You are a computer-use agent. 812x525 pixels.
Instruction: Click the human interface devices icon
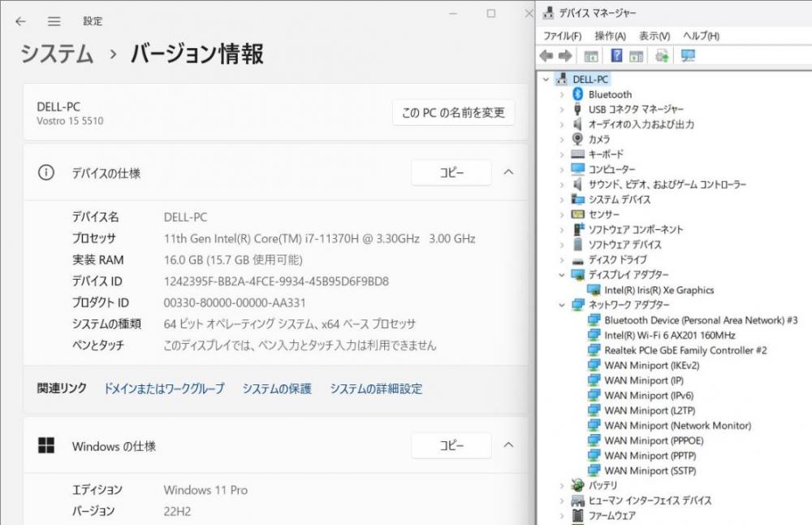tap(578, 500)
